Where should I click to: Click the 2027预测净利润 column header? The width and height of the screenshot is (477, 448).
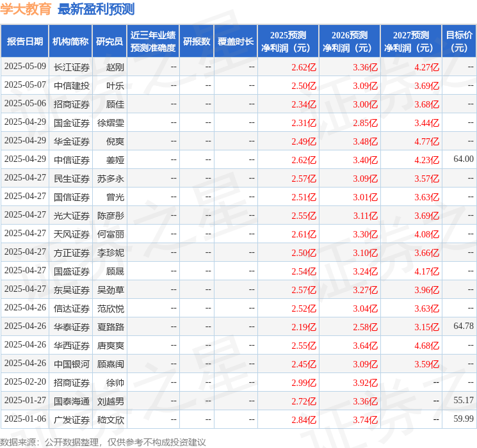tap(411, 42)
